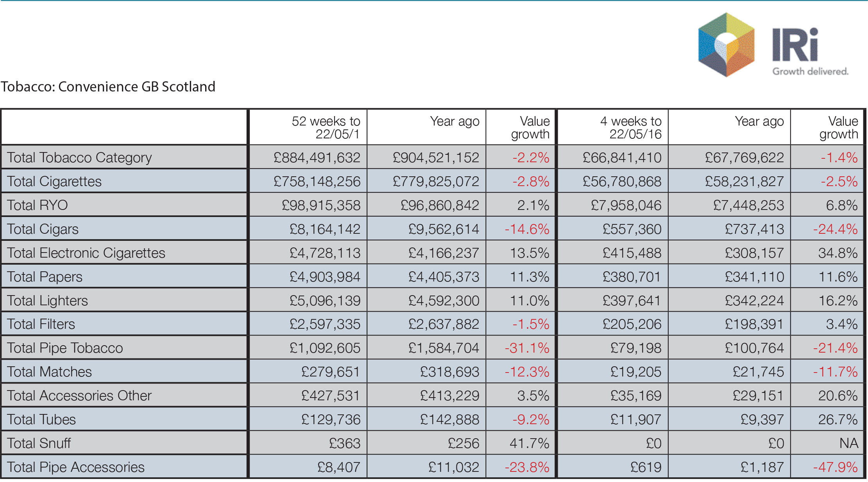The height and width of the screenshot is (482, 868).
Task: Click the 'Total Cigarettes' row label
Action: (x=54, y=181)
